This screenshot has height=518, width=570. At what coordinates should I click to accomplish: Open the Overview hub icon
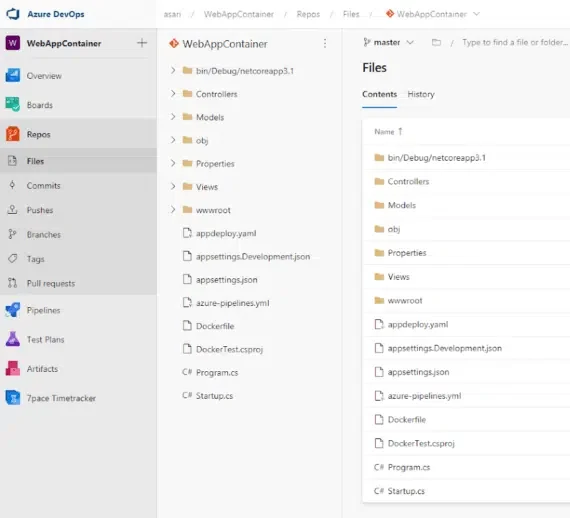tap(13, 76)
